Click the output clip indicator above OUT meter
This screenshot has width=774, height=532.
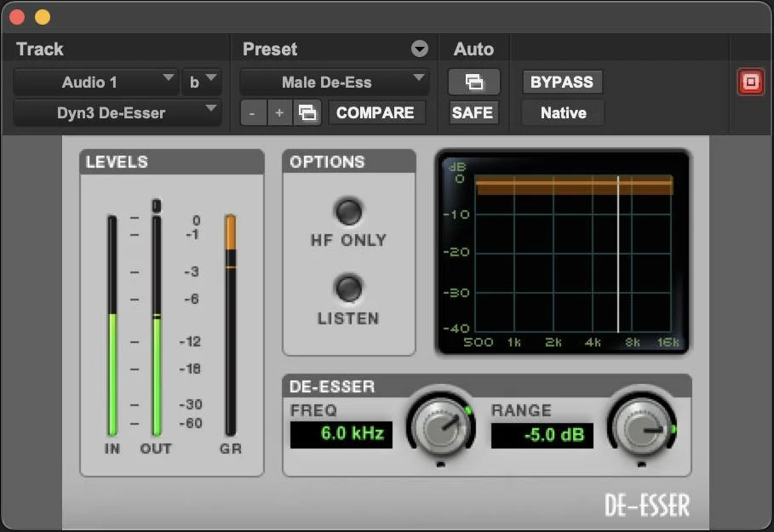157,205
